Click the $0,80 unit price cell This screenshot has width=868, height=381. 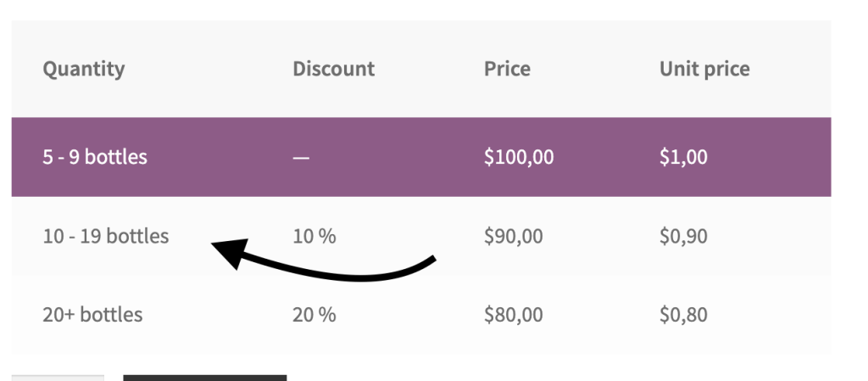[683, 315]
